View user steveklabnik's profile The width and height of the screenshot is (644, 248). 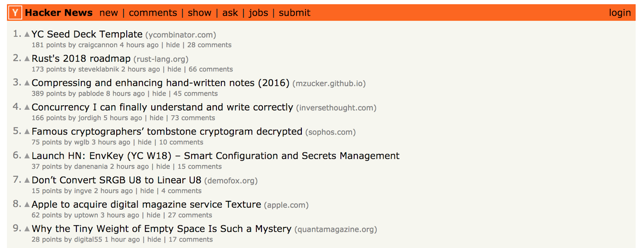point(99,69)
